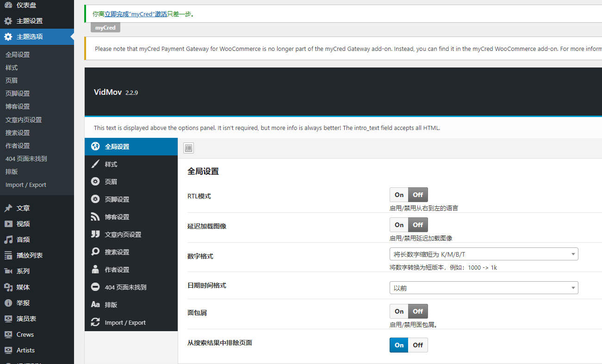Click the 日期时间格式 option label
The height and width of the screenshot is (364, 602).
tap(207, 285)
